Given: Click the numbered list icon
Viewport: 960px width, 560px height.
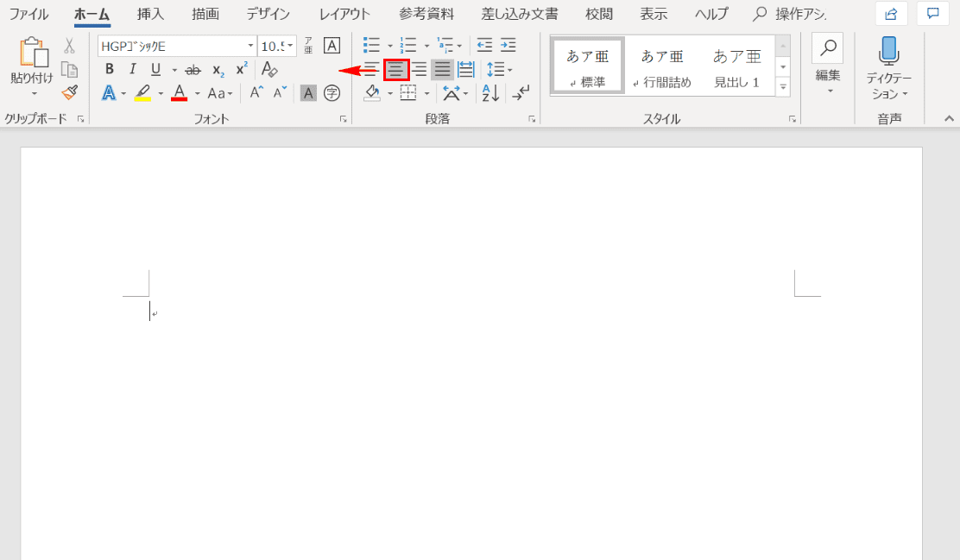Looking at the screenshot, I should point(408,45).
